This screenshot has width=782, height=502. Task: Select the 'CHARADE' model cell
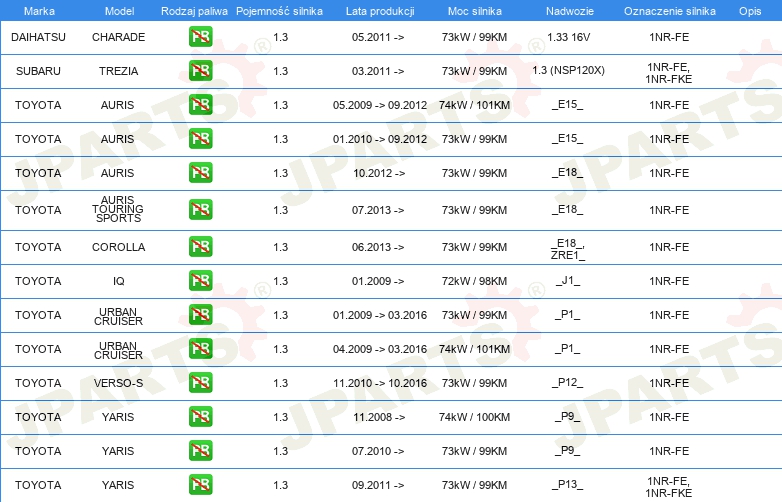[119, 37]
